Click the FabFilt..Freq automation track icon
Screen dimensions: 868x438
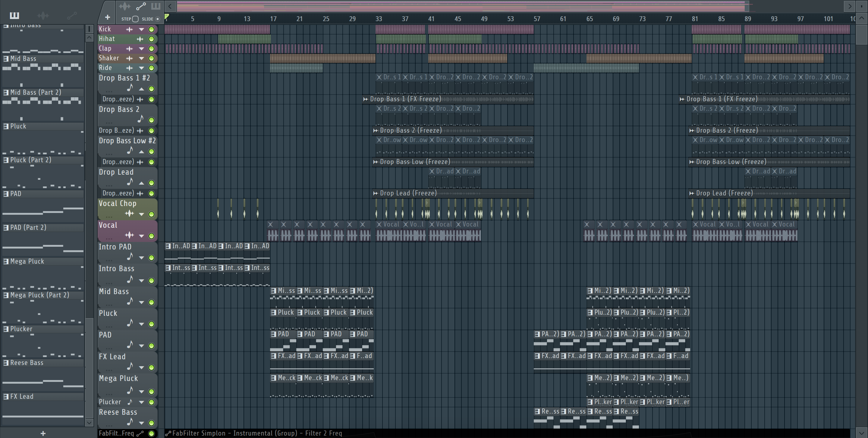pos(140,433)
